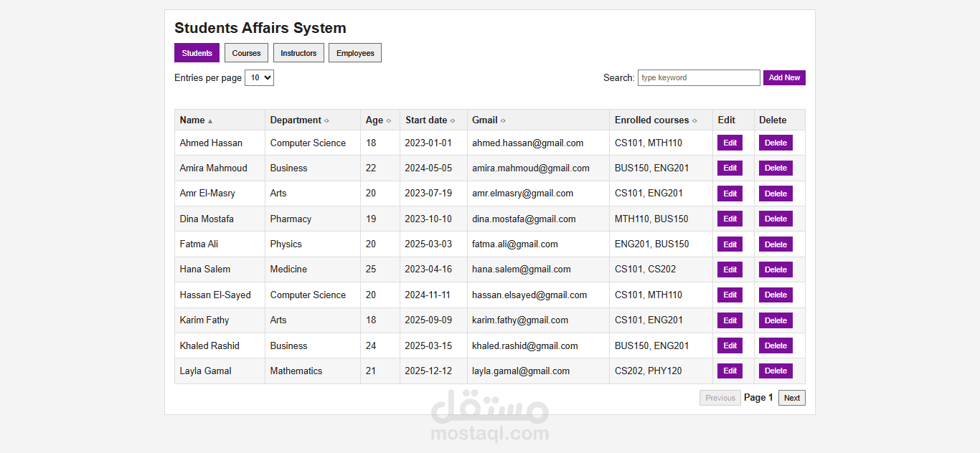Click Start date sort icon

pyautogui.click(x=453, y=120)
